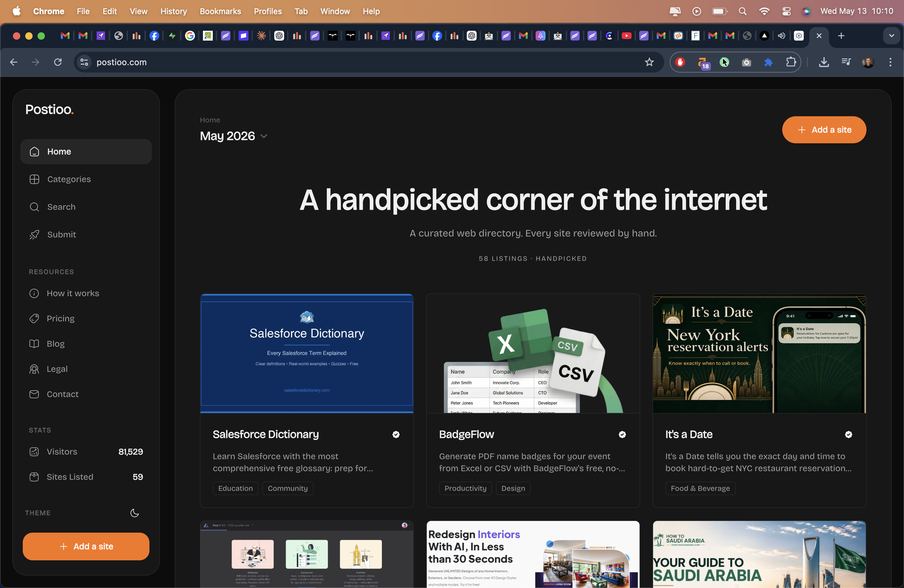904x588 pixels.
Task: Open the How it works page
Action: pos(73,293)
